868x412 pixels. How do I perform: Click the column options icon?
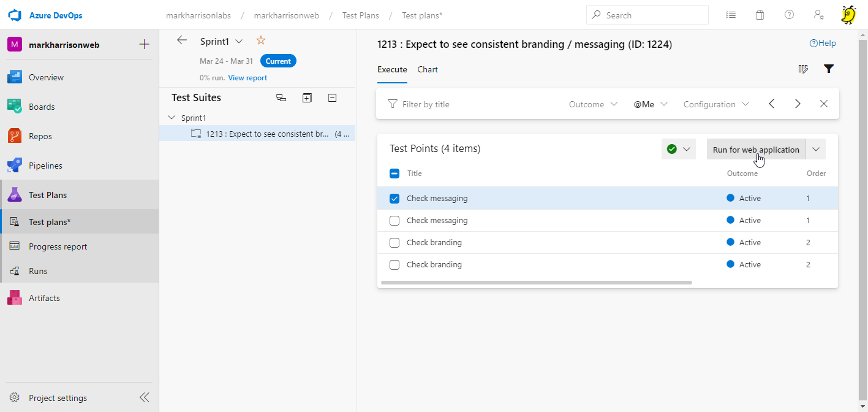pos(803,69)
